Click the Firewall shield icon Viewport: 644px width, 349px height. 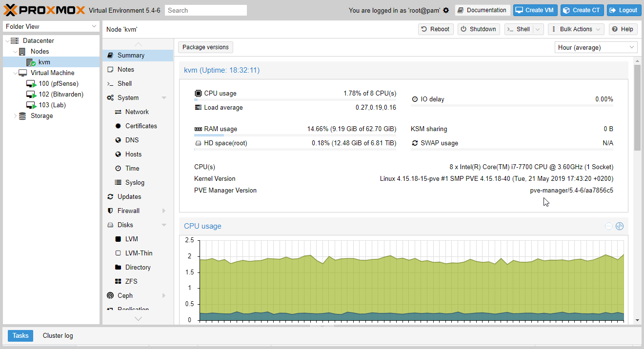pos(110,211)
